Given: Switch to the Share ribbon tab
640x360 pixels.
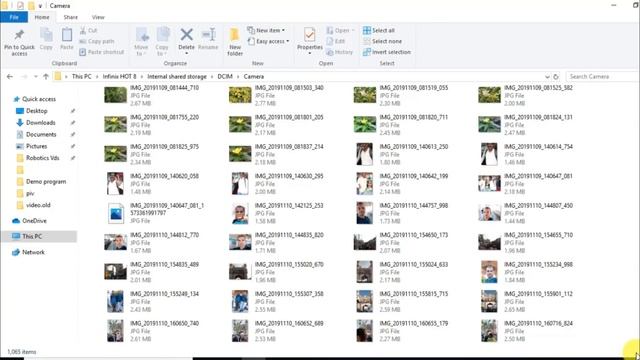Looking at the screenshot, I should click(71, 17).
